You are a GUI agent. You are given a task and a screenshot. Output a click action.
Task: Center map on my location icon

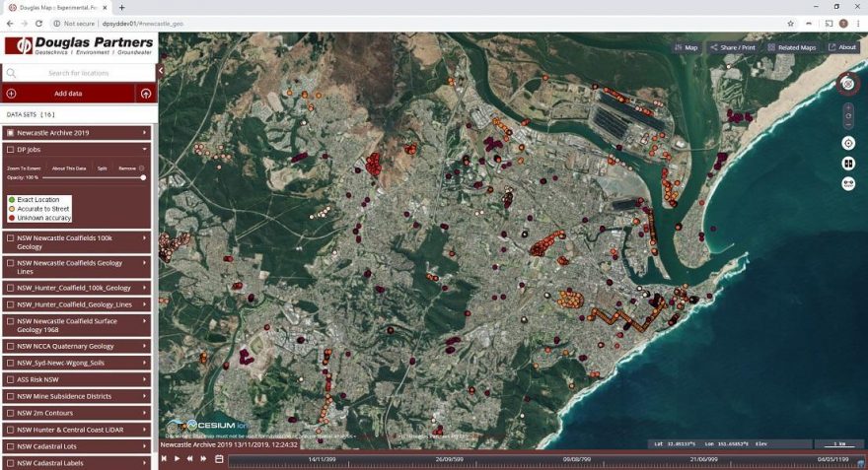click(x=848, y=144)
